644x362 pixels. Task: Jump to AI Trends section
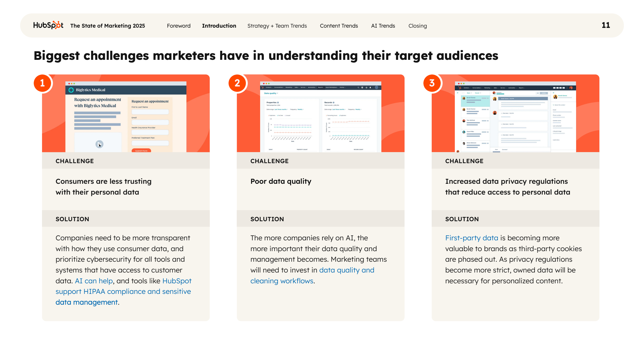click(383, 26)
